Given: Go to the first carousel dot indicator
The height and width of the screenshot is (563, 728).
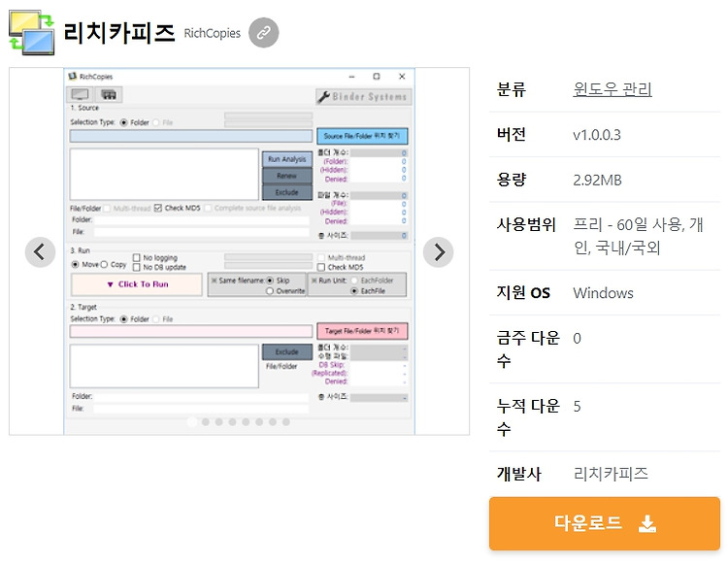Looking at the screenshot, I should click(192, 422).
